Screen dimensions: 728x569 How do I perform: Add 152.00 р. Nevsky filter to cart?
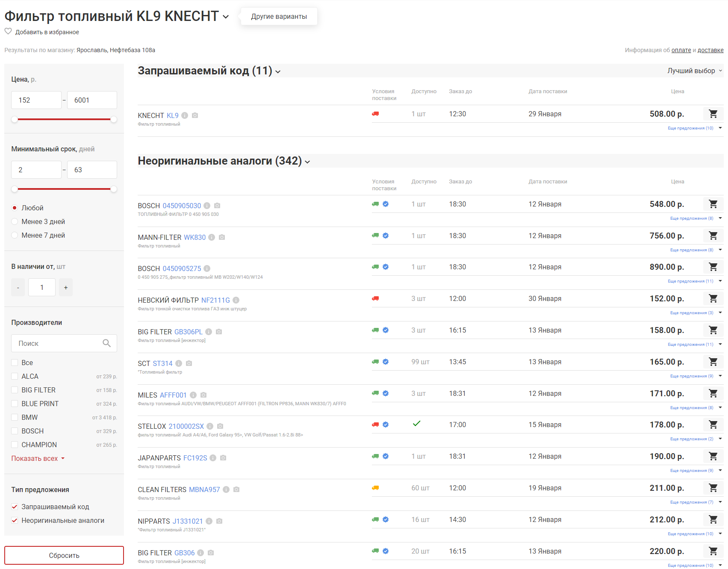(713, 298)
